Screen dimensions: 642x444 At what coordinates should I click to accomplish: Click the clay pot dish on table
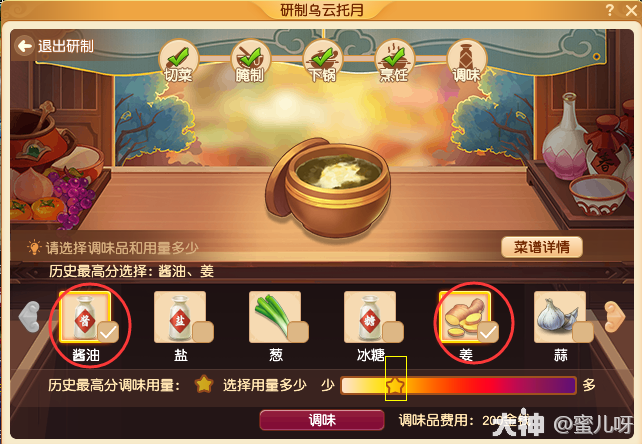(x=328, y=187)
